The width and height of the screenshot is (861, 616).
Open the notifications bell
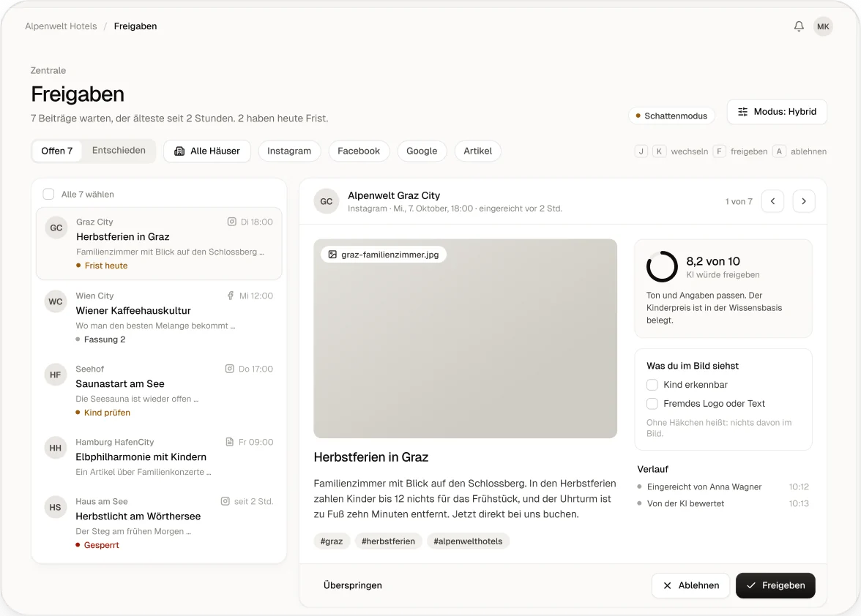(x=799, y=26)
